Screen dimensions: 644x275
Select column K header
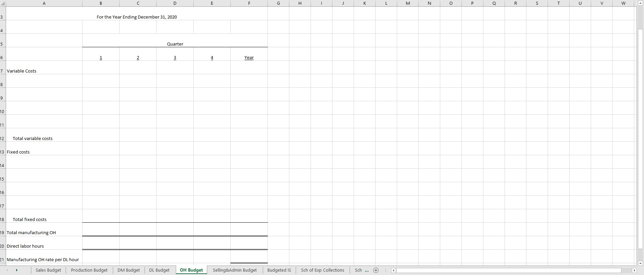coord(364,3)
